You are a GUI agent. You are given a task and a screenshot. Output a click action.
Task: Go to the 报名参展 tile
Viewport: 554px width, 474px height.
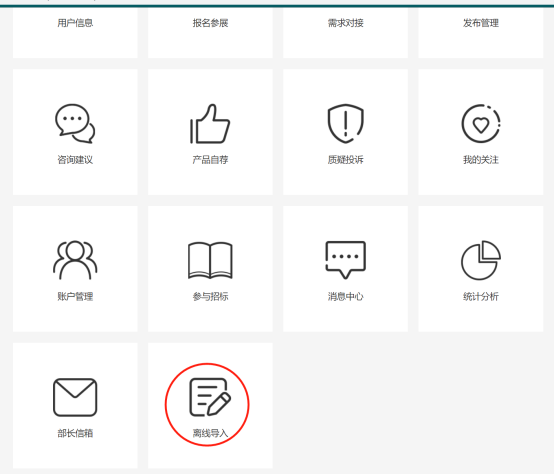click(210, 33)
